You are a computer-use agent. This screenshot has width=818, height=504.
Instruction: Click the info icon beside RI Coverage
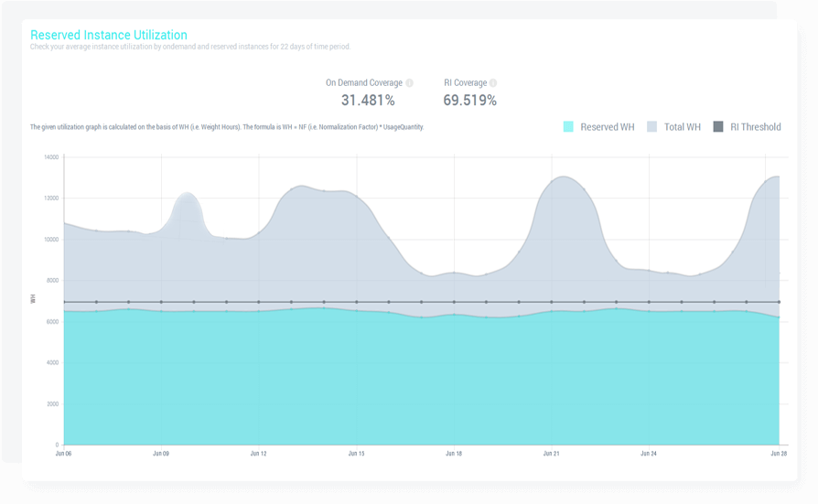(493, 83)
